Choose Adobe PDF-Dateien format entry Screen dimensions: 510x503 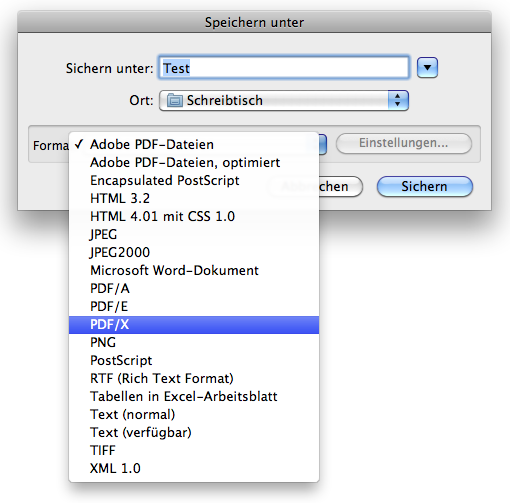(194, 145)
